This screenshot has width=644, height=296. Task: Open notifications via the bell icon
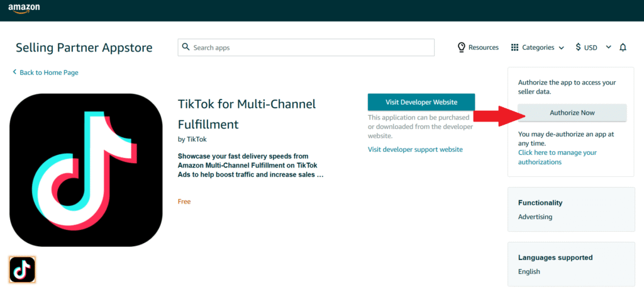point(623,47)
